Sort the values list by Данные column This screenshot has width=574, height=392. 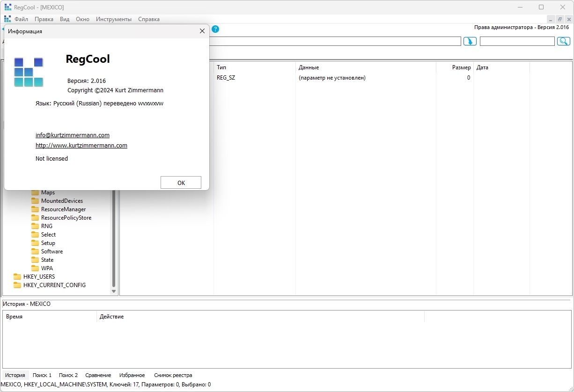click(x=366, y=67)
